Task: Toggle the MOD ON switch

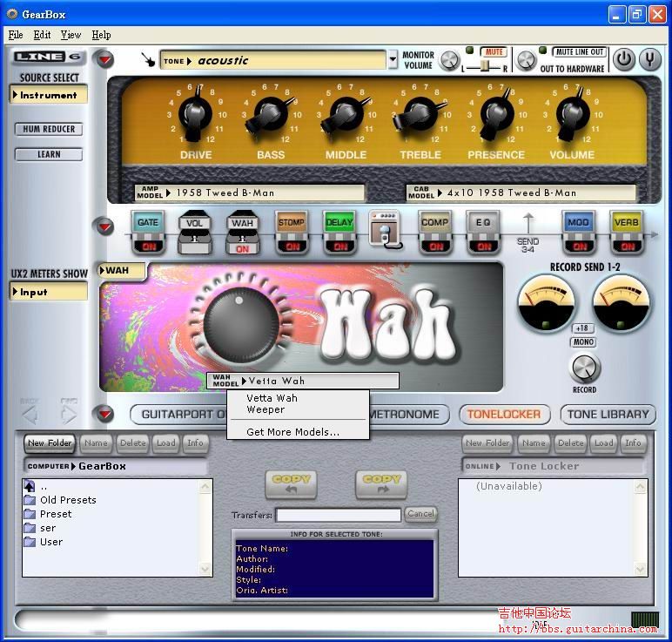Action: point(580,247)
